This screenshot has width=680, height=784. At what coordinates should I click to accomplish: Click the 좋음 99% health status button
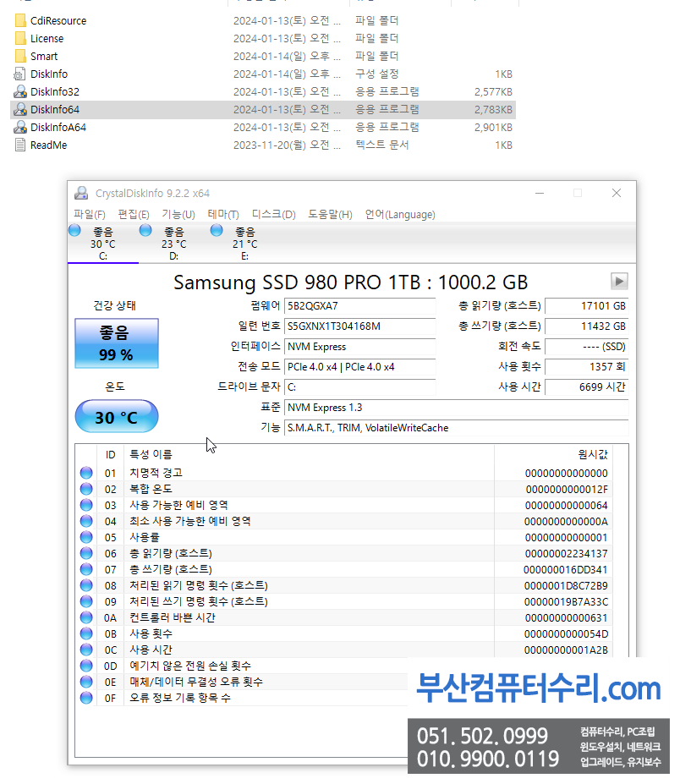click(x=116, y=343)
